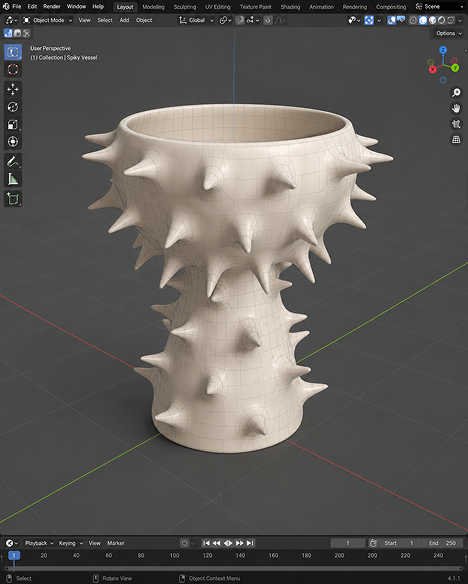Click the Blender logo menu icon
The width and height of the screenshot is (468, 584).
(x=6, y=7)
